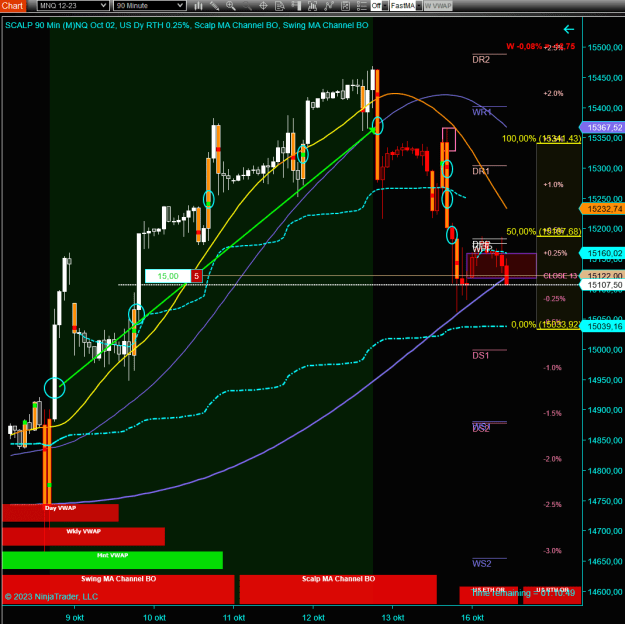Click the cyan left arrow on chart
This screenshot has width=625, height=624.
pos(569,29)
